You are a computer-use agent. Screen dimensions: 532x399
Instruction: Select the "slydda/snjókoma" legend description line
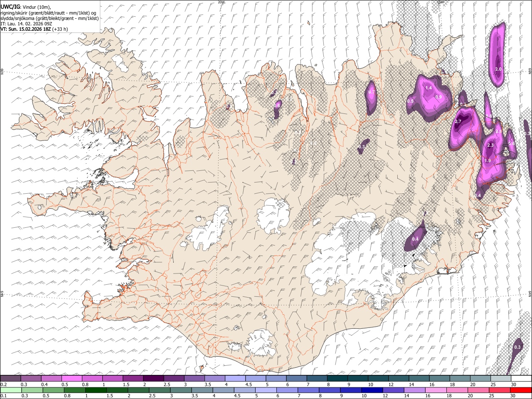pos(50,18)
